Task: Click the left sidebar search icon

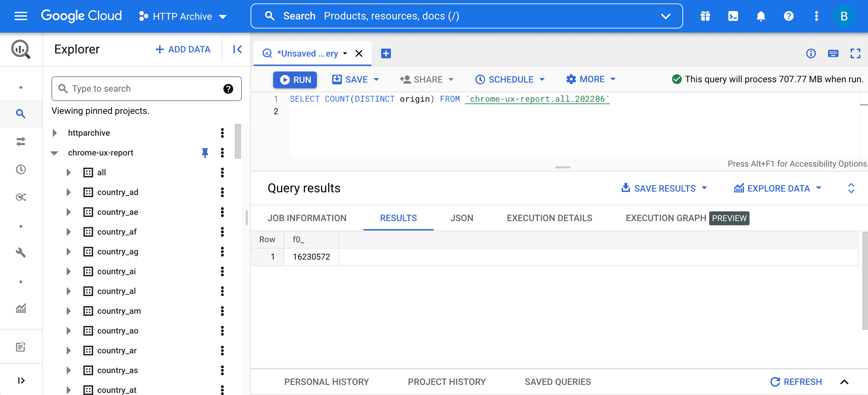Action: click(x=21, y=113)
